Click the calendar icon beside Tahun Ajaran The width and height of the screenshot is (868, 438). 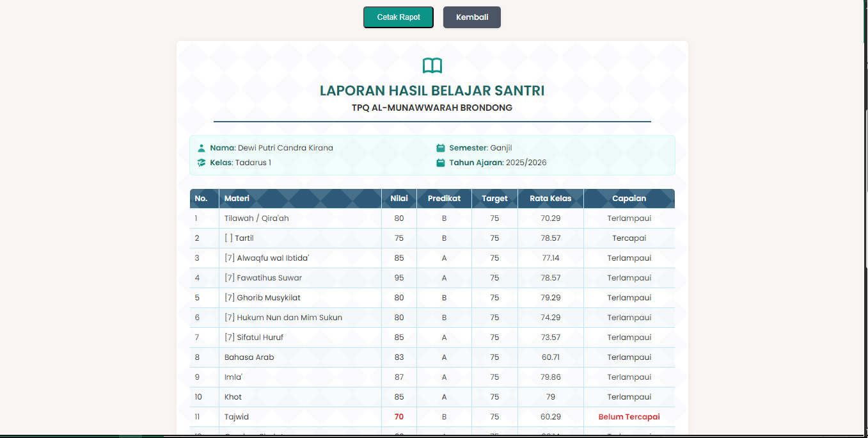point(441,163)
